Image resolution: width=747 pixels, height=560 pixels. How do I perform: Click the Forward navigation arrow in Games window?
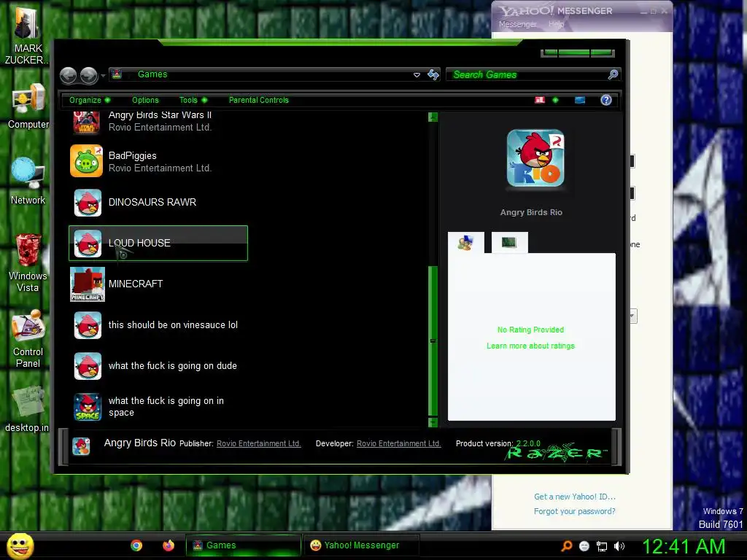point(88,75)
